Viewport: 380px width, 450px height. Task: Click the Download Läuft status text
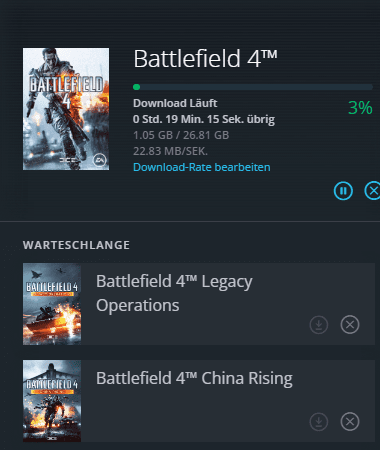click(x=175, y=103)
